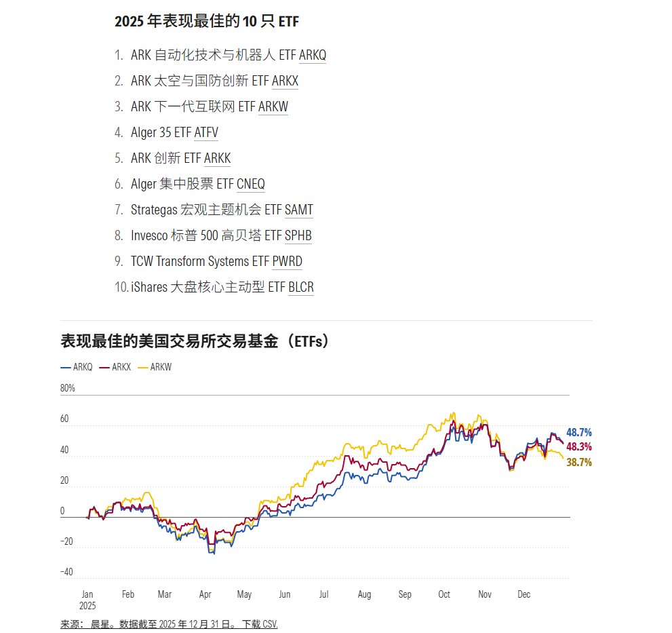Click the 表现最佳的美国交易所交易基金 chart title
The height and width of the screenshot is (633, 672).
pos(195,341)
